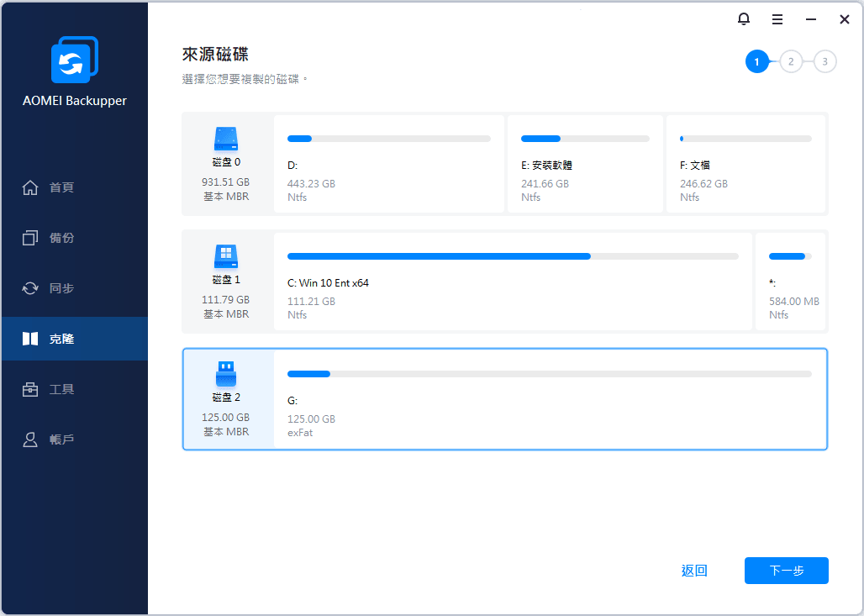This screenshot has height=616, width=864.
Task: Click the 931.51 GB disk size
Action: click(226, 182)
